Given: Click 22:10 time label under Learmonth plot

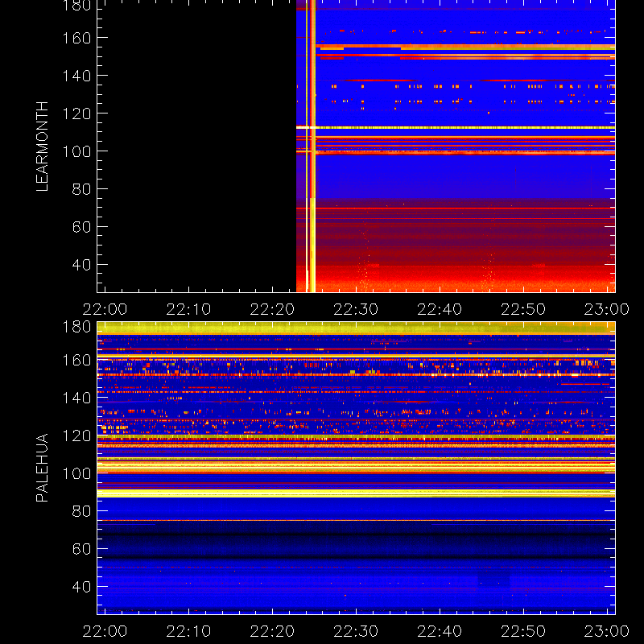Looking at the screenshot, I should coord(188,309).
